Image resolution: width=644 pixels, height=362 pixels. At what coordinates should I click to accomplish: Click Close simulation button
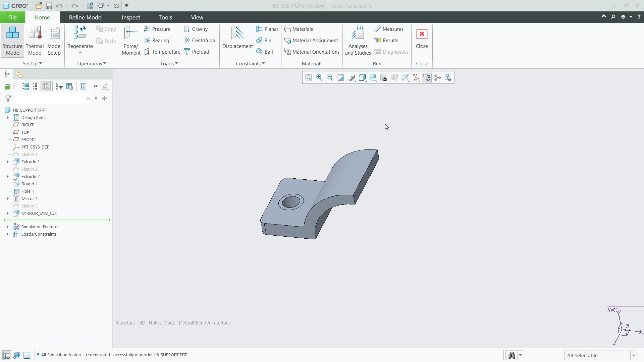point(422,38)
